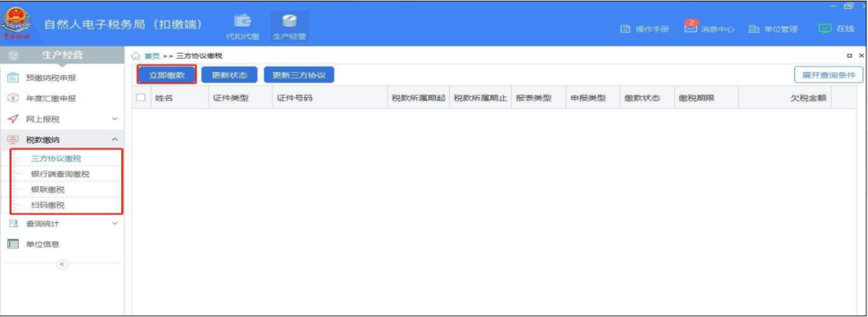Click the 税款缴纳 sidebar icon

14,139
